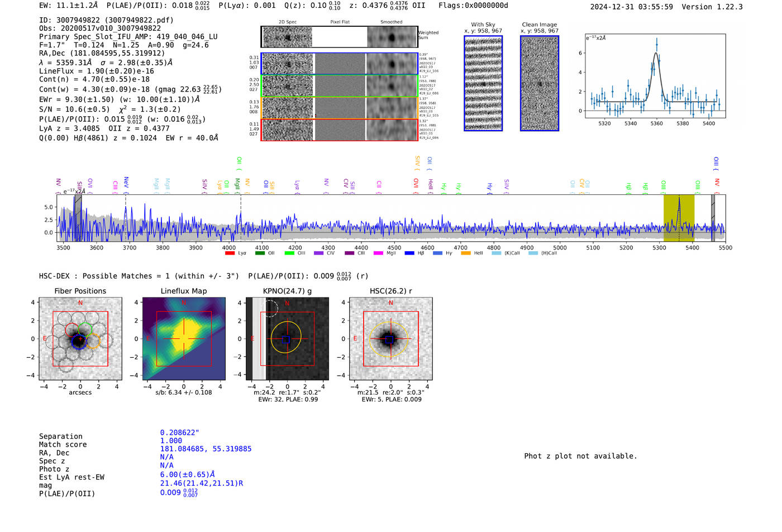Select the 'EW: 11.1±1.2Å' header value
The image size is (782, 532).
coord(68,6)
